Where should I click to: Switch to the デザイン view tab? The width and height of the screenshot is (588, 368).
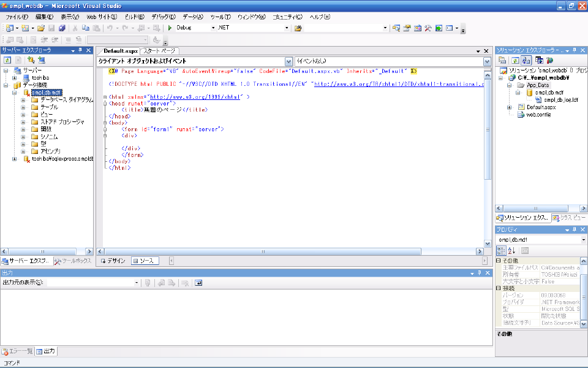[x=113, y=261]
